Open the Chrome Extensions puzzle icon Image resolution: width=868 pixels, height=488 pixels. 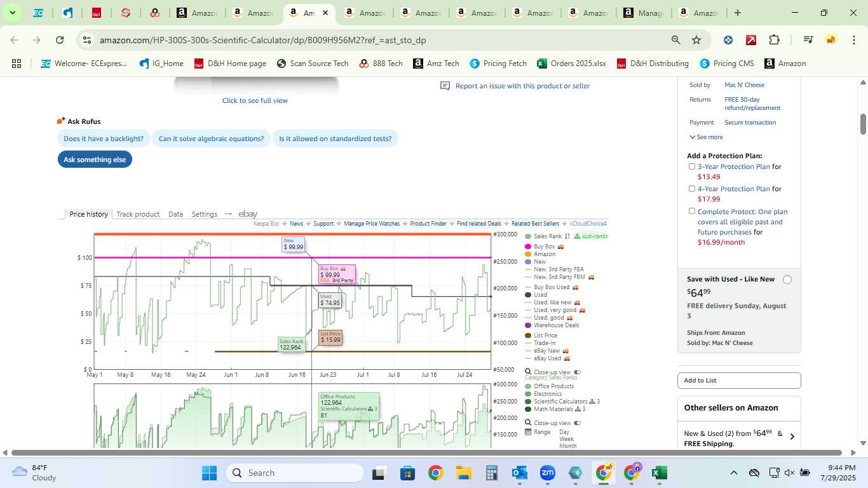click(774, 40)
